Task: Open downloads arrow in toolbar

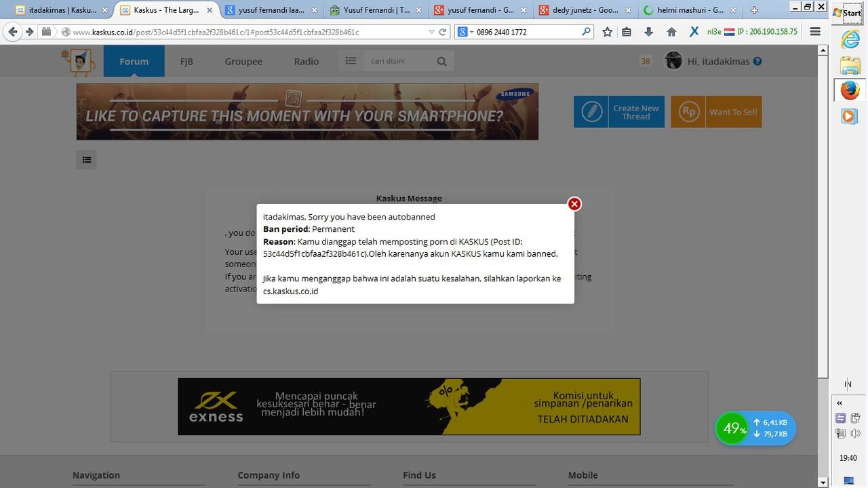Action: click(x=649, y=32)
